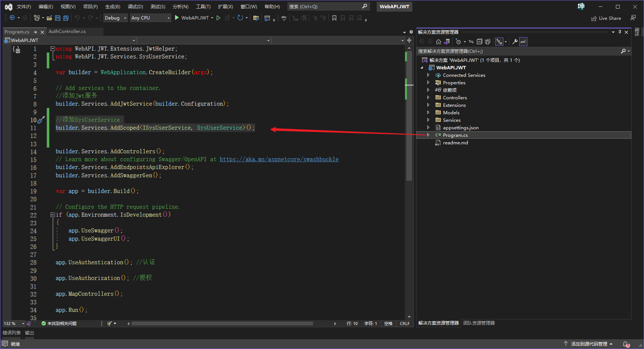Click the Undo icon in the toolbar
Image resolution: width=644 pixels, height=349 pixels.
(x=77, y=18)
